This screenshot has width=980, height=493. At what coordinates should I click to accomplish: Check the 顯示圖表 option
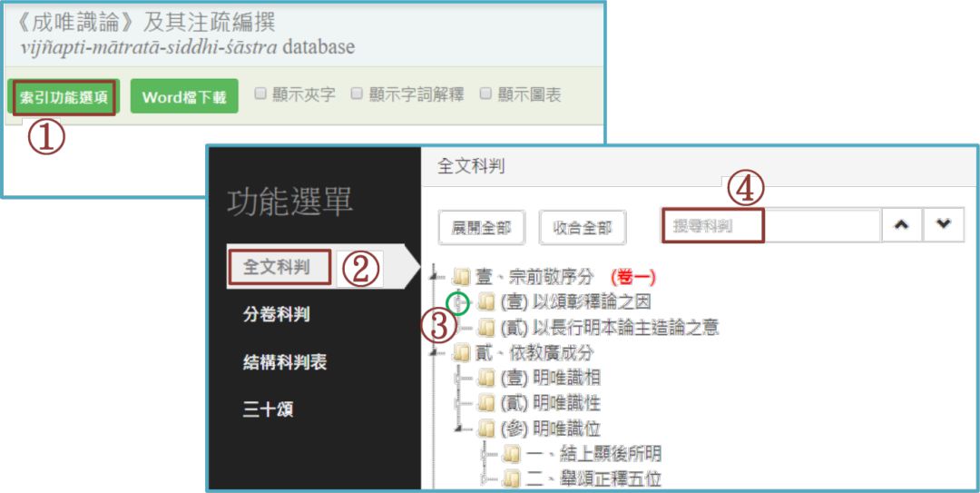coord(485,94)
